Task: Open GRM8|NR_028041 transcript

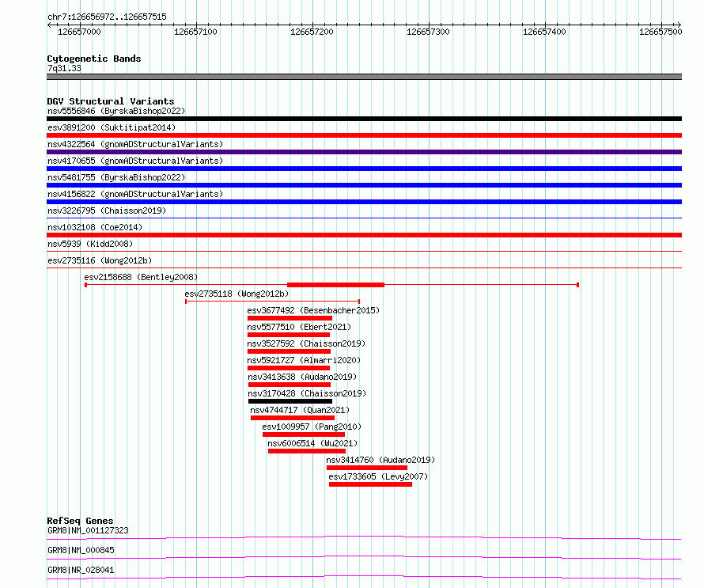Action: click(x=81, y=570)
